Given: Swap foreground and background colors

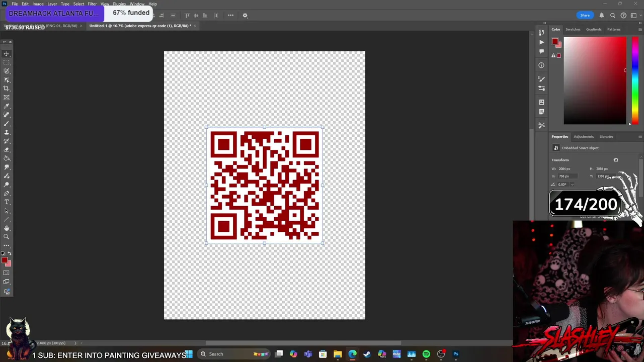Looking at the screenshot, I should click(x=9, y=254).
